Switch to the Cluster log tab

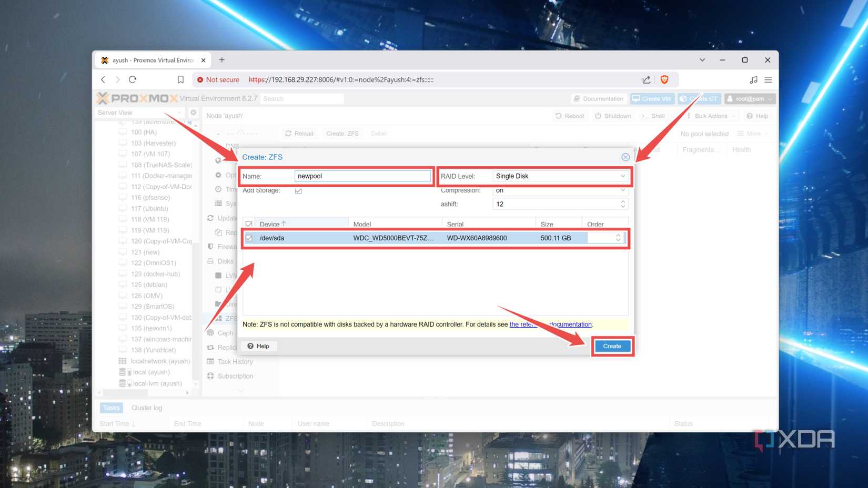(x=146, y=408)
